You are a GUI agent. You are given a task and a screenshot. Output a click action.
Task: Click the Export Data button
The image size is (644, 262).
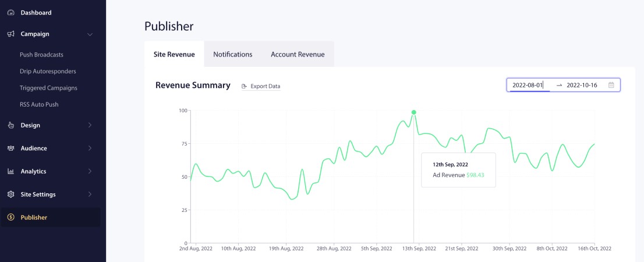(261, 86)
